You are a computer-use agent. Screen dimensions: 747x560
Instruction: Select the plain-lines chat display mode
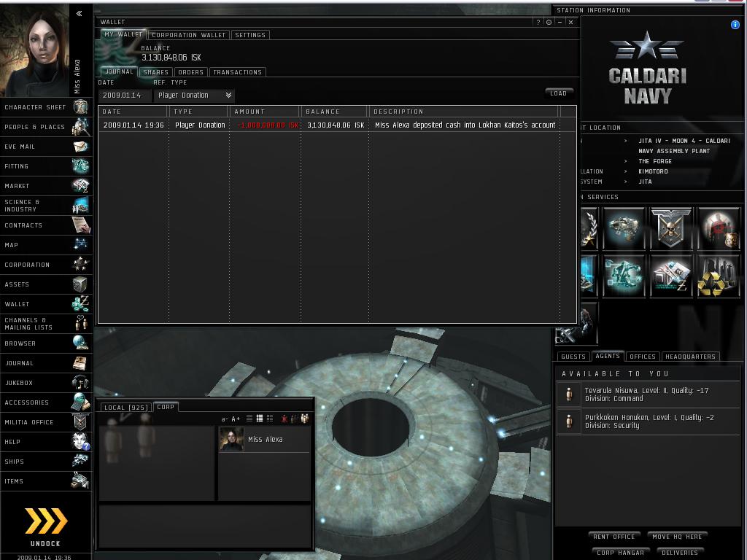[249, 419]
